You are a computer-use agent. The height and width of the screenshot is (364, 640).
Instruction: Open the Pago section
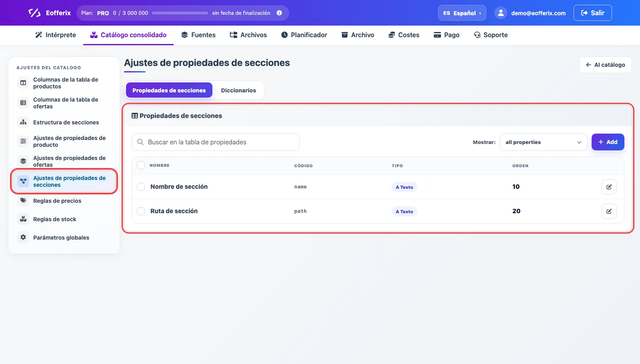pos(447,35)
